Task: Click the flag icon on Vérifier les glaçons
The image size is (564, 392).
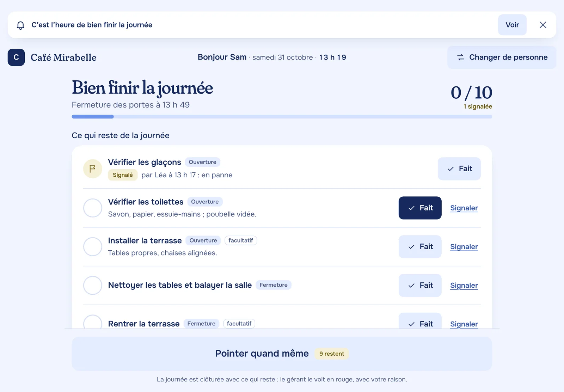Action: 93,169
